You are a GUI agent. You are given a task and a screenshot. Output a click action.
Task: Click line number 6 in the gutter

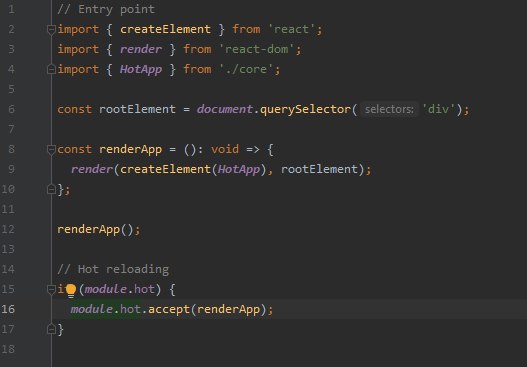tap(11, 109)
